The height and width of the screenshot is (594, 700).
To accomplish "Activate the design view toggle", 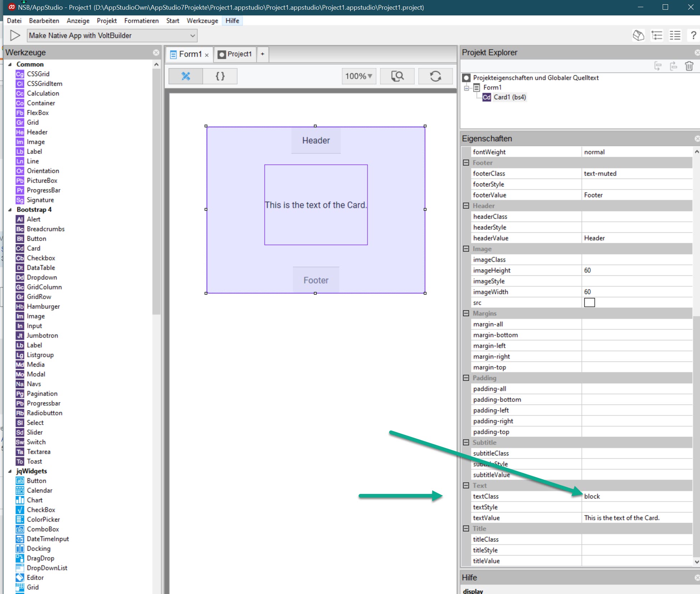I will 185,76.
